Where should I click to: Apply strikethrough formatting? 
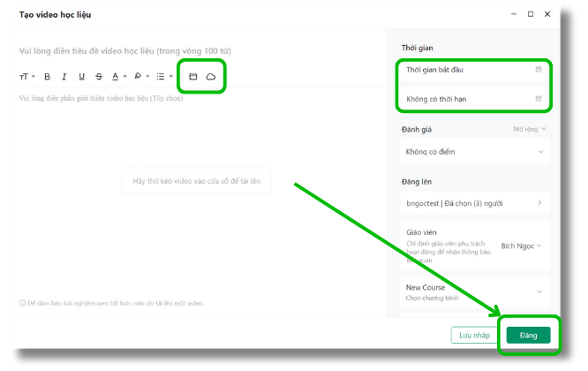click(98, 77)
